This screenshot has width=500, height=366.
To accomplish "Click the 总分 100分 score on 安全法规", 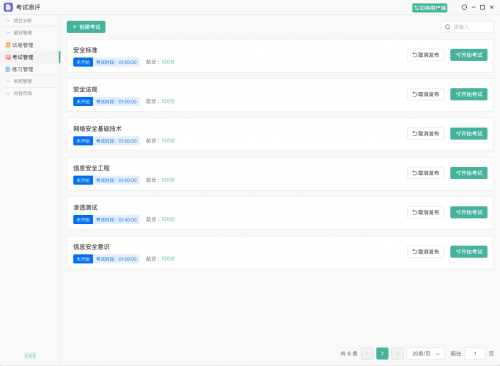I will (x=160, y=101).
